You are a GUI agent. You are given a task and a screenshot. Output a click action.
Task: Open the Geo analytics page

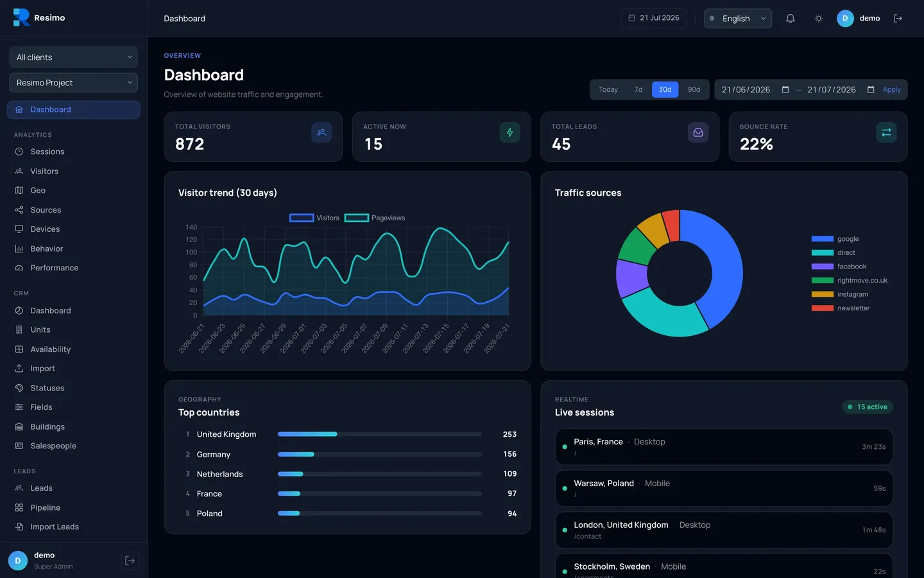(74, 190)
